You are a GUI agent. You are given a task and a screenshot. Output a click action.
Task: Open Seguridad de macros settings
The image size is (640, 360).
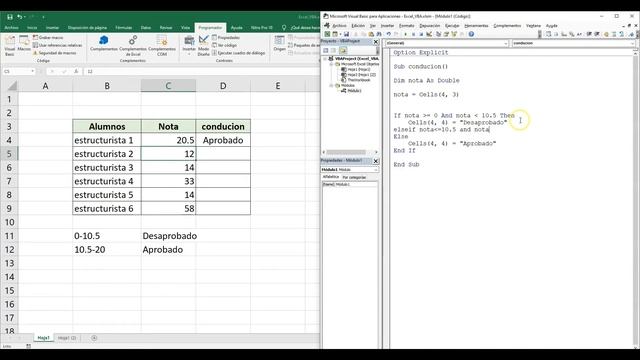(x=54, y=53)
